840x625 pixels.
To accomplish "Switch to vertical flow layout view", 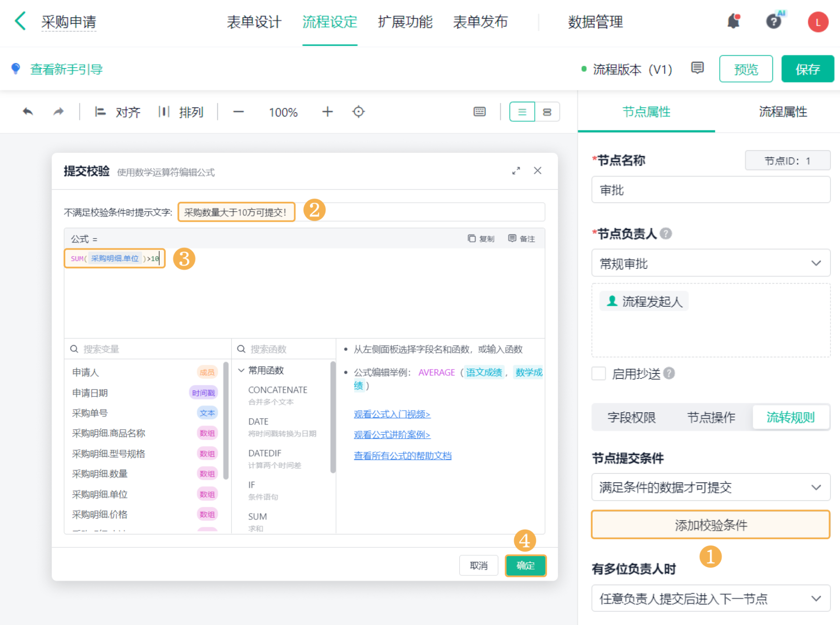I will point(522,112).
